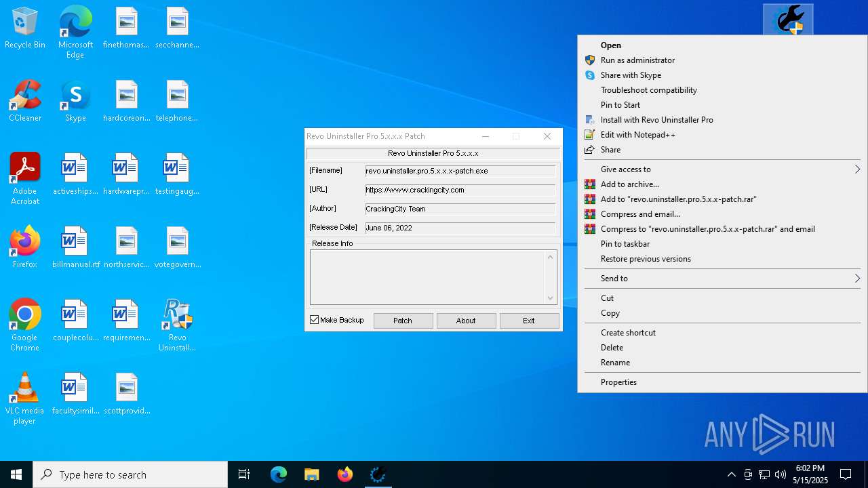Select the finethomas image file
Screen dimensions: 868x488
point(126,28)
